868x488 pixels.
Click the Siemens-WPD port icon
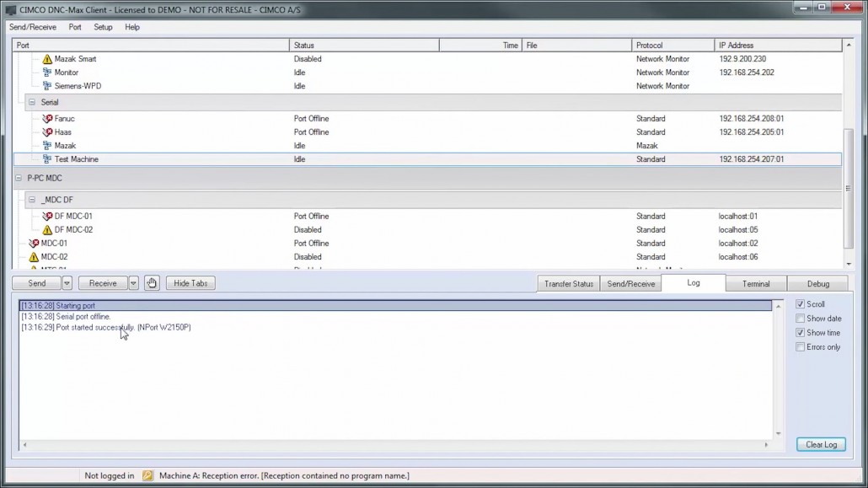47,86
